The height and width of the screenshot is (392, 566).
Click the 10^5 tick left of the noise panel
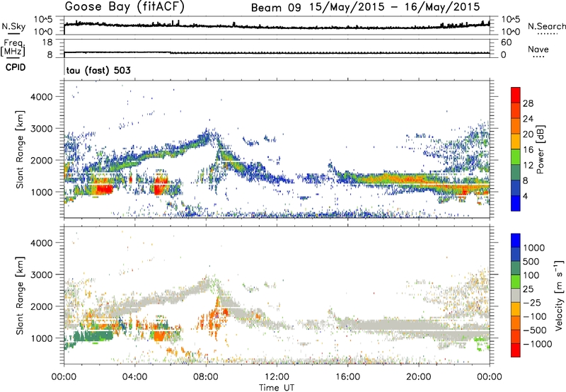pos(43,20)
